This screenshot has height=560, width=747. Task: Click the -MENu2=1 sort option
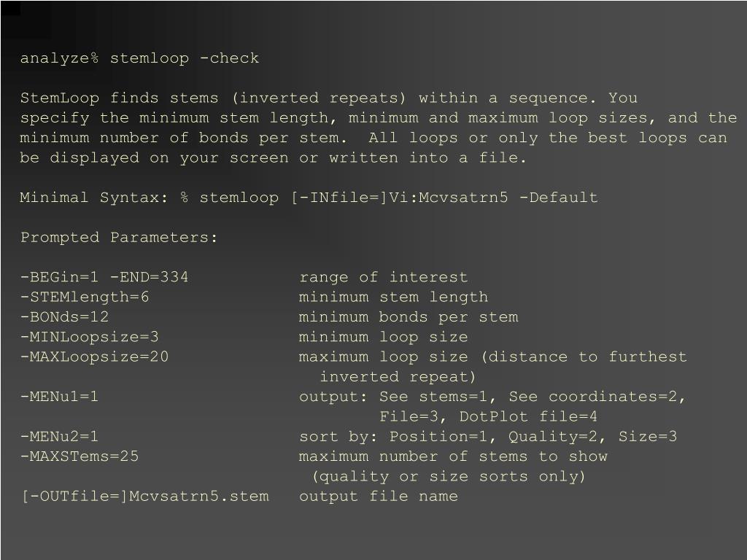pyautogui.click(x=59, y=437)
